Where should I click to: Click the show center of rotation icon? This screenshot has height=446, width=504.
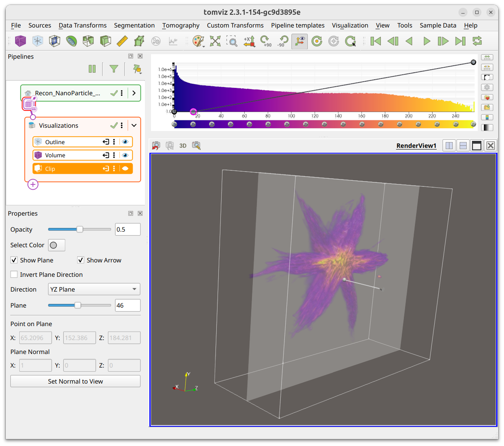(317, 41)
